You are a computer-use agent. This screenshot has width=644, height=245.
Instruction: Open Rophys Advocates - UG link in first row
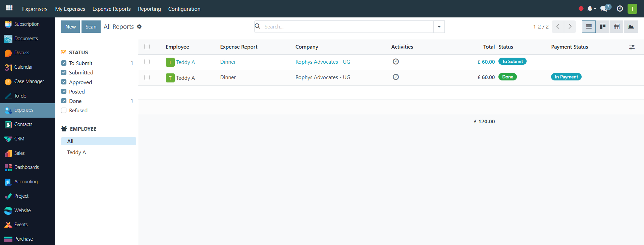tap(323, 62)
